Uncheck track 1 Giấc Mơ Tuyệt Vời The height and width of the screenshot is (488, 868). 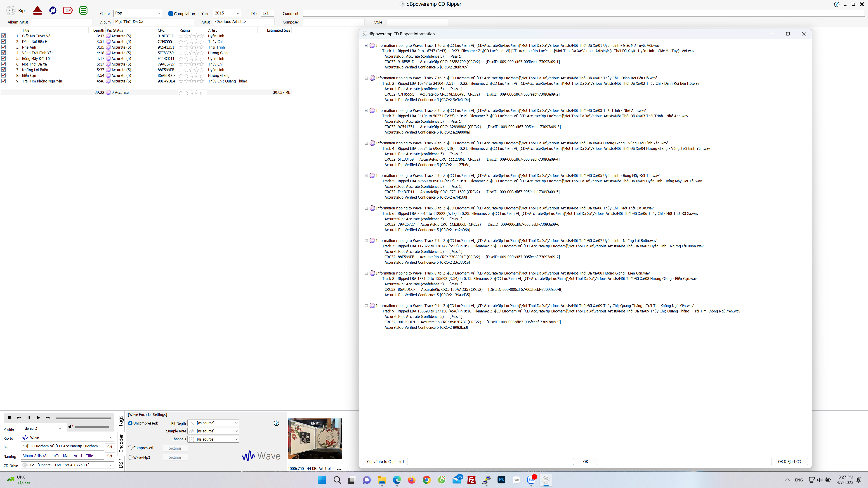click(x=3, y=36)
